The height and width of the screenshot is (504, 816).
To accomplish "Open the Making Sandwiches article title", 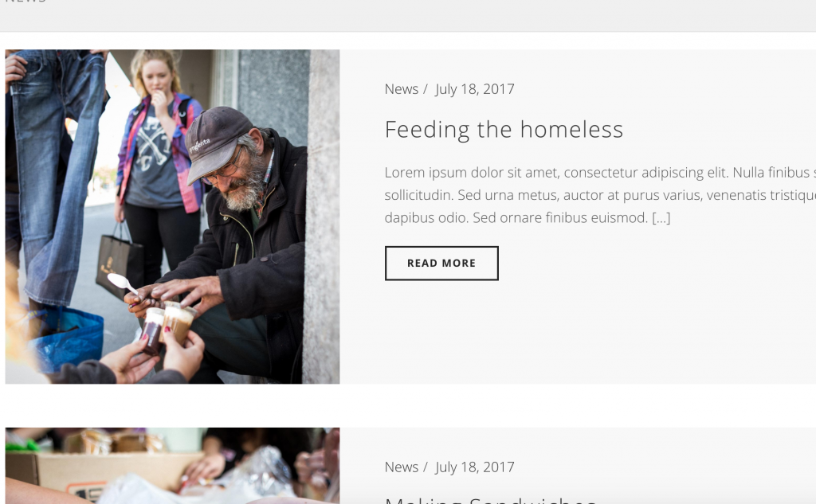I will [x=491, y=500].
